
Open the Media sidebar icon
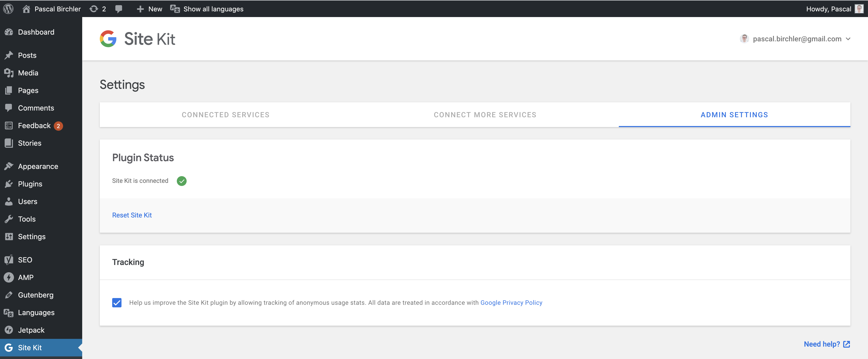pyautogui.click(x=9, y=73)
